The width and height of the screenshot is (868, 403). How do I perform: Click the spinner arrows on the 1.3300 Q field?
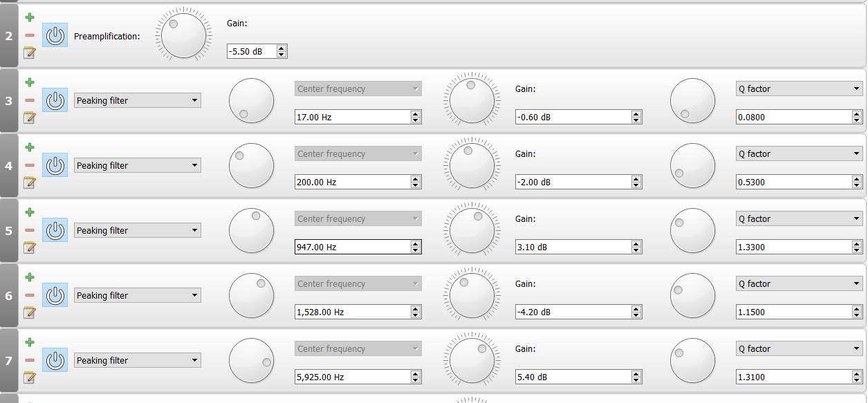pyautogui.click(x=856, y=247)
